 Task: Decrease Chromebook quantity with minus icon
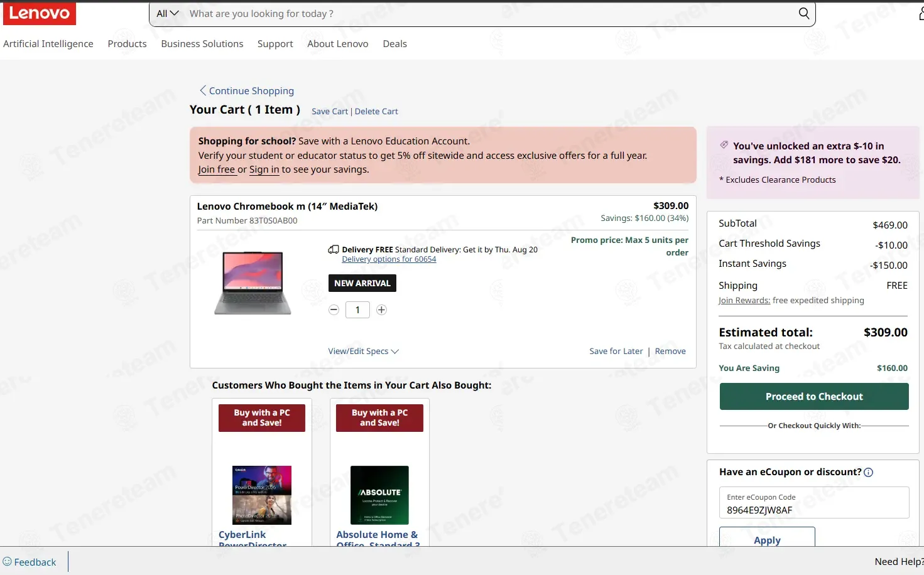click(334, 309)
